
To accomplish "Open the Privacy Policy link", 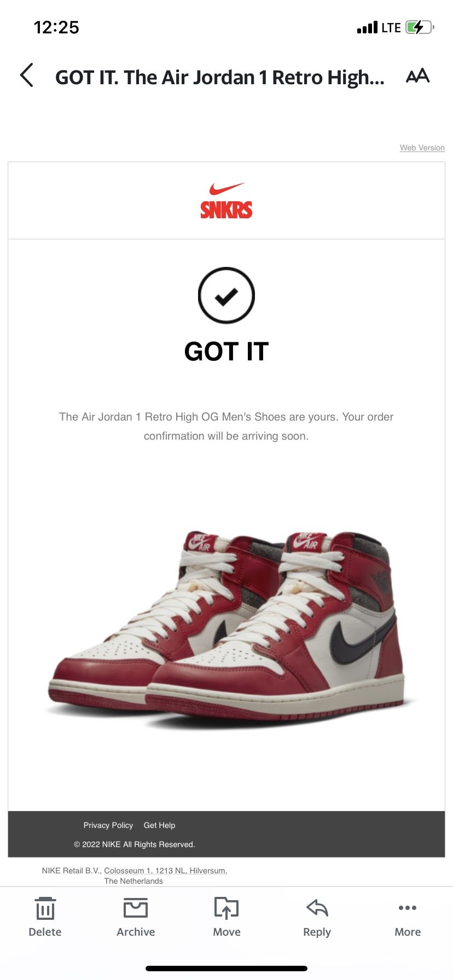I will click(108, 825).
